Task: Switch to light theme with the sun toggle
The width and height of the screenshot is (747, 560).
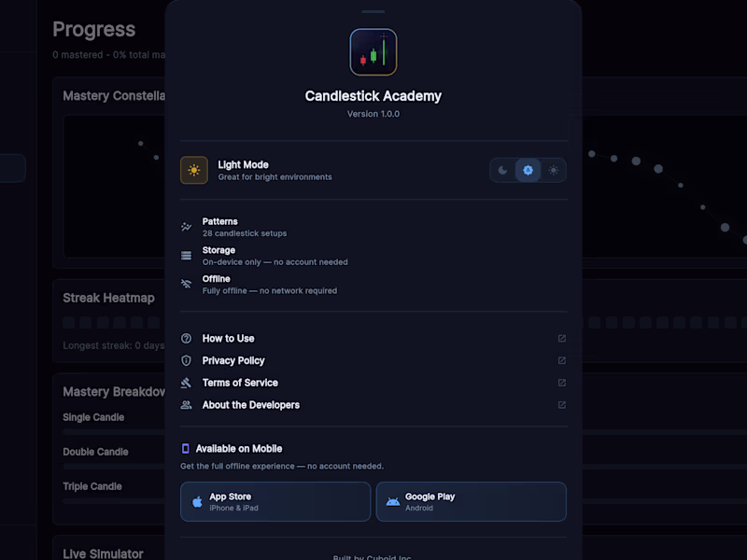Action: (553, 170)
